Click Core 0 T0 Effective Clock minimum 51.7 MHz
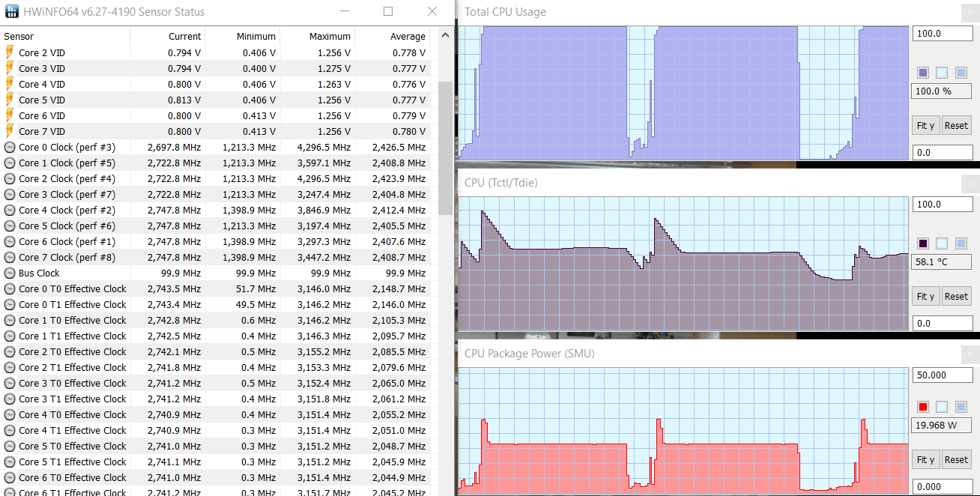This screenshot has height=496, width=980. [254, 288]
